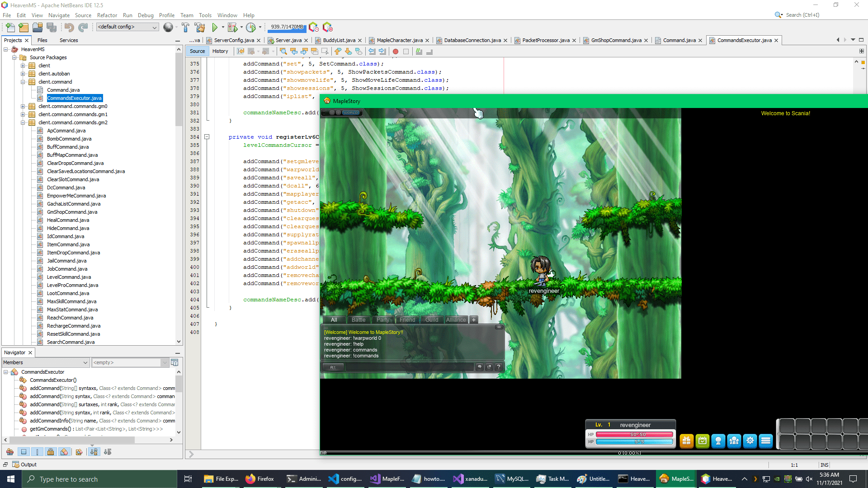Toggle Sort by Name A-Z in Navigator
The image size is (868, 488).
point(94,452)
